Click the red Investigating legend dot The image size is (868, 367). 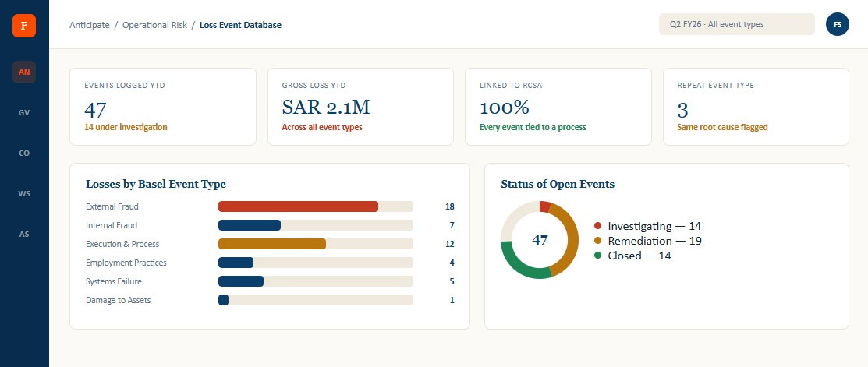click(597, 225)
